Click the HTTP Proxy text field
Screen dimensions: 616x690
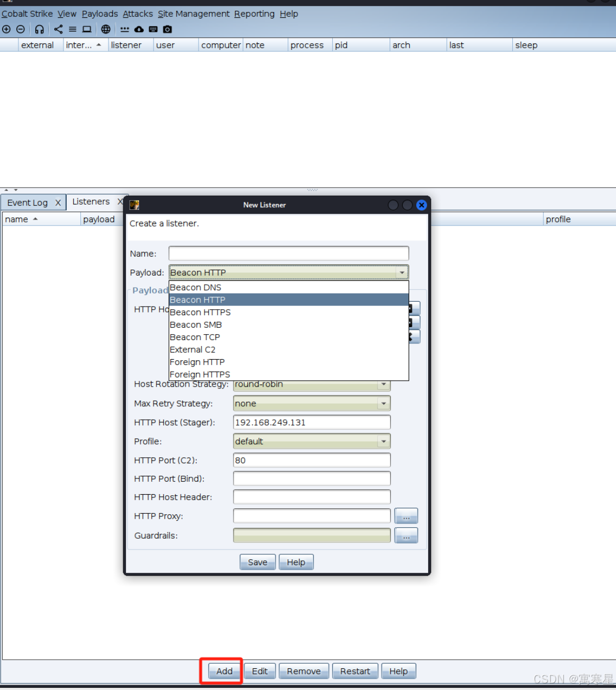click(x=312, y=516)
